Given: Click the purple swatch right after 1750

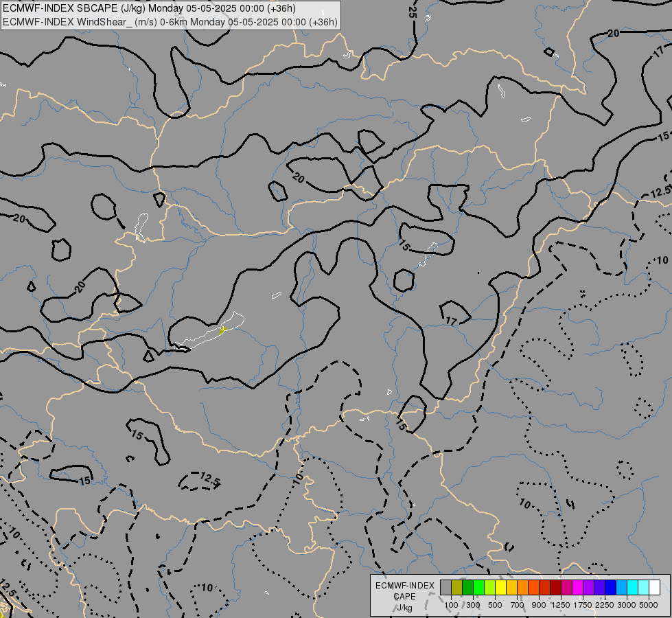Looking at the screenshot, I should pos(588,588).
